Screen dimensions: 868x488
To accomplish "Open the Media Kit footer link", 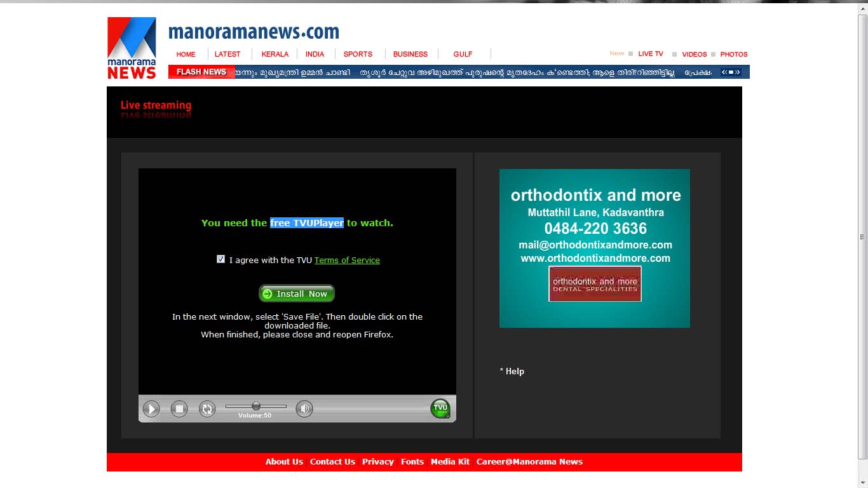I will pos(450,462).
